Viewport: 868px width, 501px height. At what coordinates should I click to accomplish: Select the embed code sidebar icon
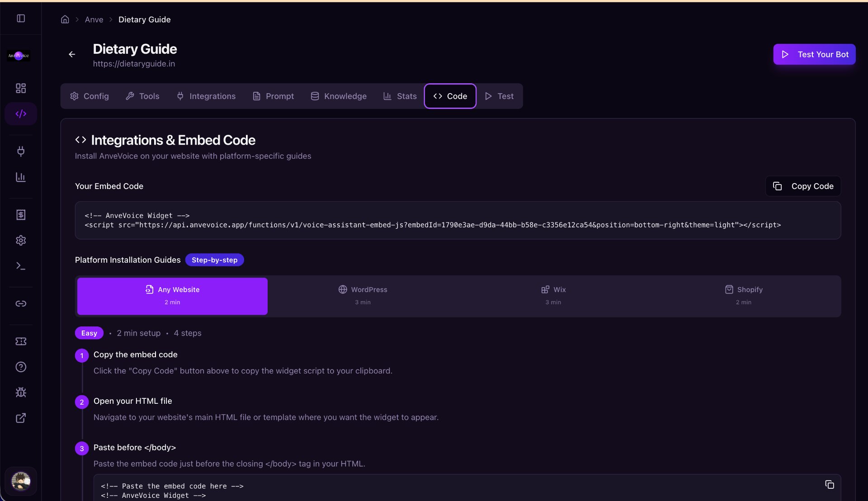click(x=21, y=113)
